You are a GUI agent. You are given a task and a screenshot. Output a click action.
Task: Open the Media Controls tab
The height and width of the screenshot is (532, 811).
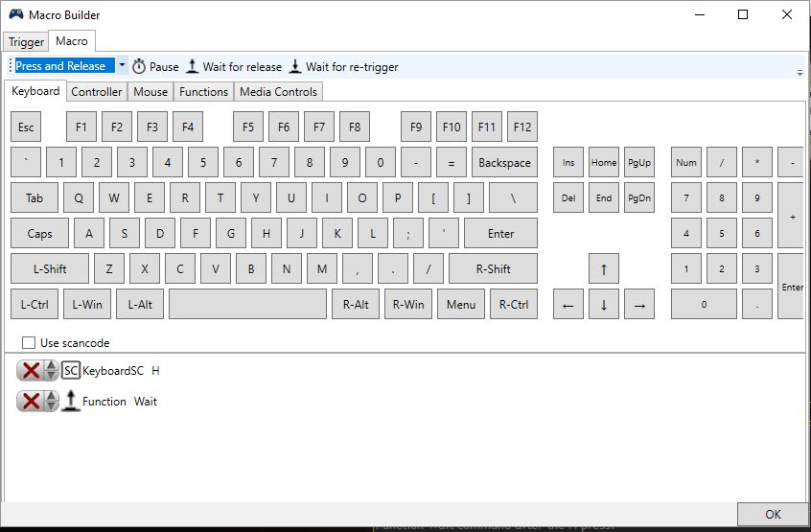pos(278,92)
